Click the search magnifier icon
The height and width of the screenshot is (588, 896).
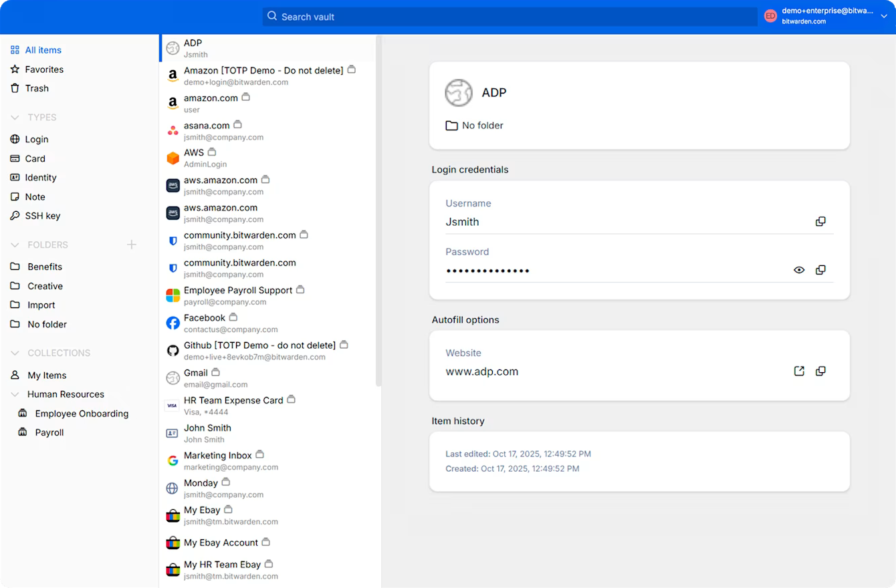(x=272, y=16)
